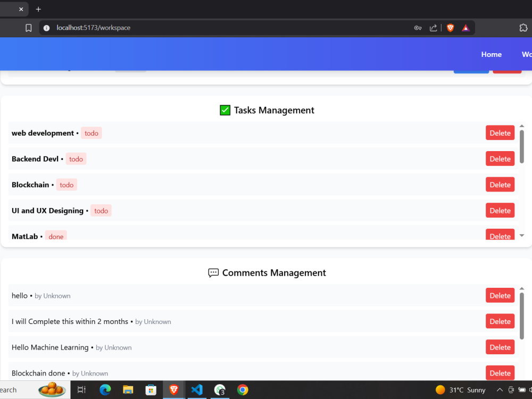The image size is (532, 399).
Task: Click the Brave Rewards triangle icon
Action: [465, 28]
